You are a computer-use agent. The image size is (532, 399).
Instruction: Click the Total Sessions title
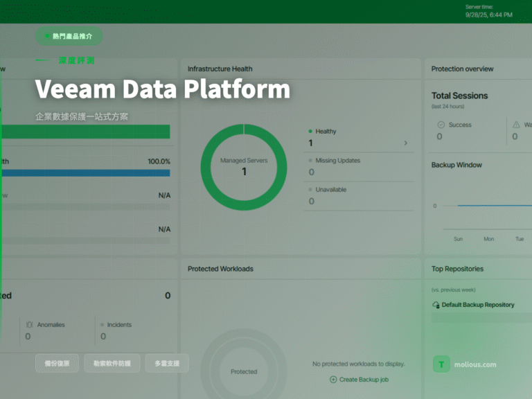[459, 96]
